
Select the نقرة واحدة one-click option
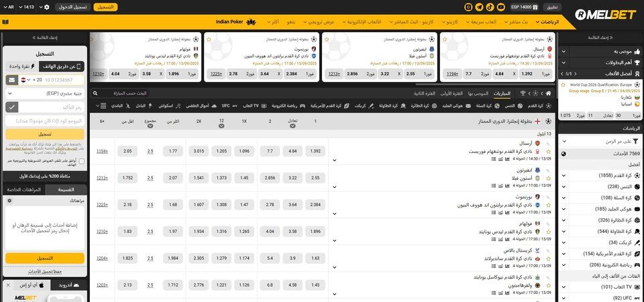(x=22, y=66)
